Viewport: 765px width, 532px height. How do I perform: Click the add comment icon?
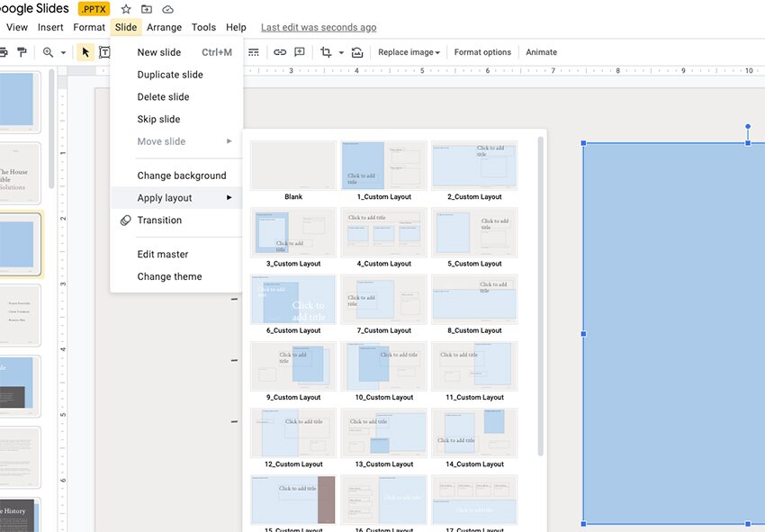(x=300, y=52)
